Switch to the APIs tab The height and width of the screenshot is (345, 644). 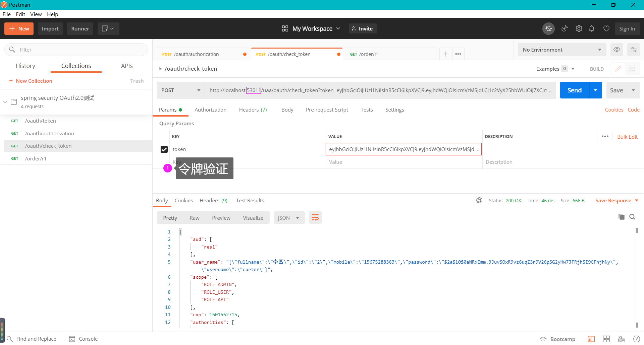127,66
